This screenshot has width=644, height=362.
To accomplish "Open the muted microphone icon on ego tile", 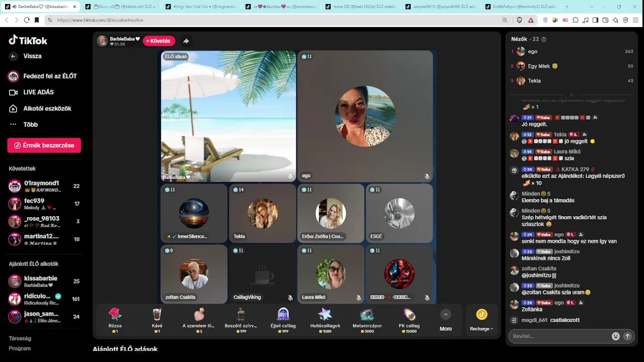I will (x=427, y=176).
